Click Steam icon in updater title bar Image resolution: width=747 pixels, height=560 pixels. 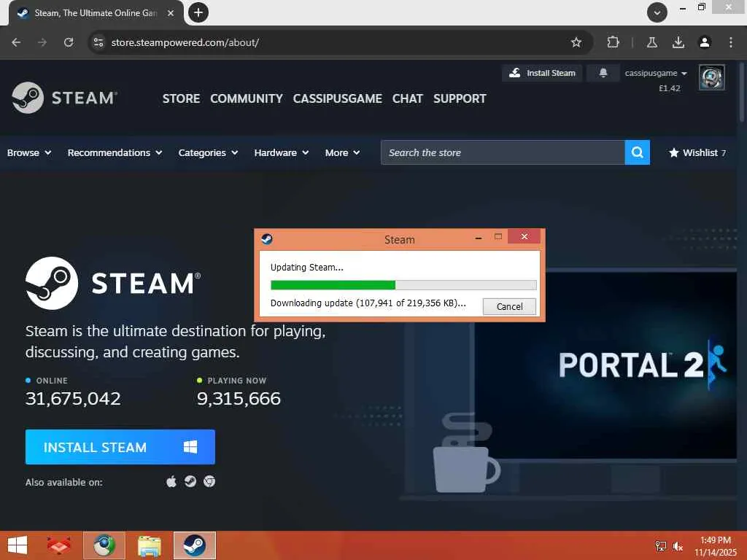267,238
